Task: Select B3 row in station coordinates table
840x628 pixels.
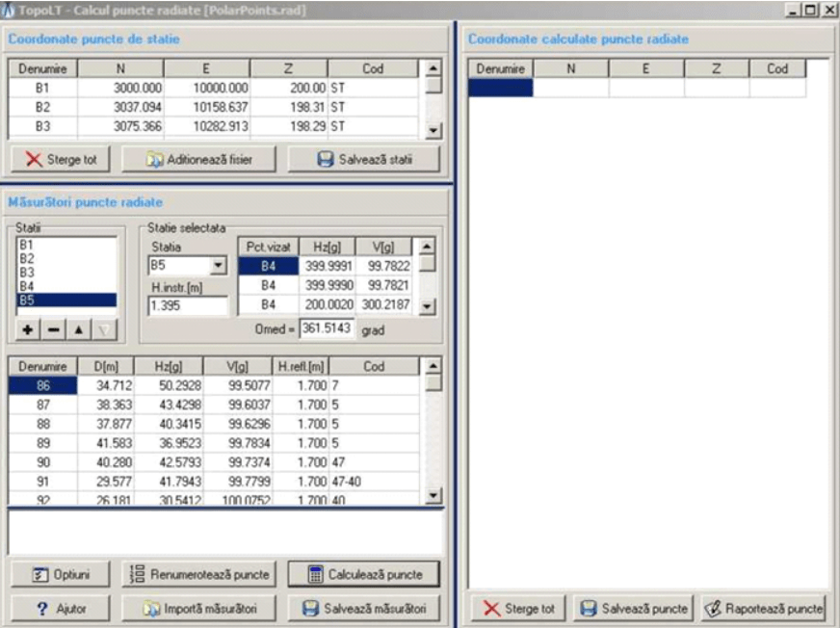Action: tap(213, 126)
